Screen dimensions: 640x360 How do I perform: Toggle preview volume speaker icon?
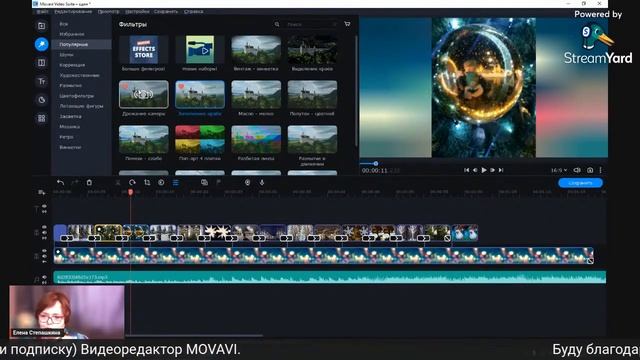click(577, 170)
